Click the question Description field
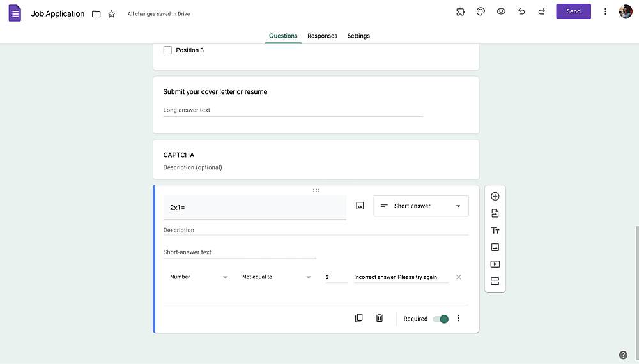The height and width of the screenshot is (364, 639). click(x=316, y=230)
